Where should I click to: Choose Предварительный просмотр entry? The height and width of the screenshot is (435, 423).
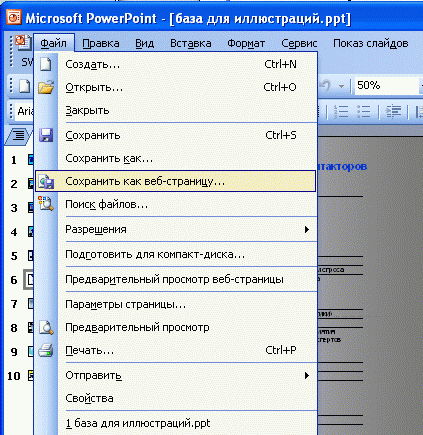[176, 327]
